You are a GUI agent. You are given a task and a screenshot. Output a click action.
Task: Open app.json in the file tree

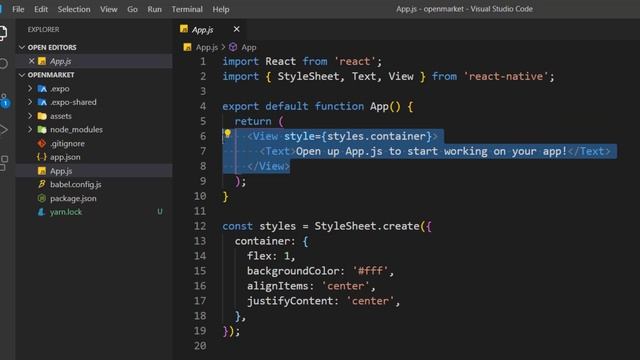click(95, 157)
